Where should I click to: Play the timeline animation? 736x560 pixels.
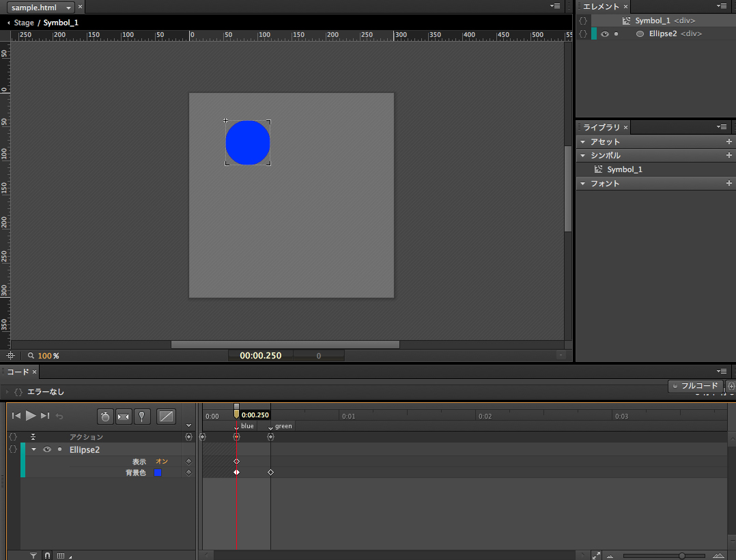coord(31,415)
